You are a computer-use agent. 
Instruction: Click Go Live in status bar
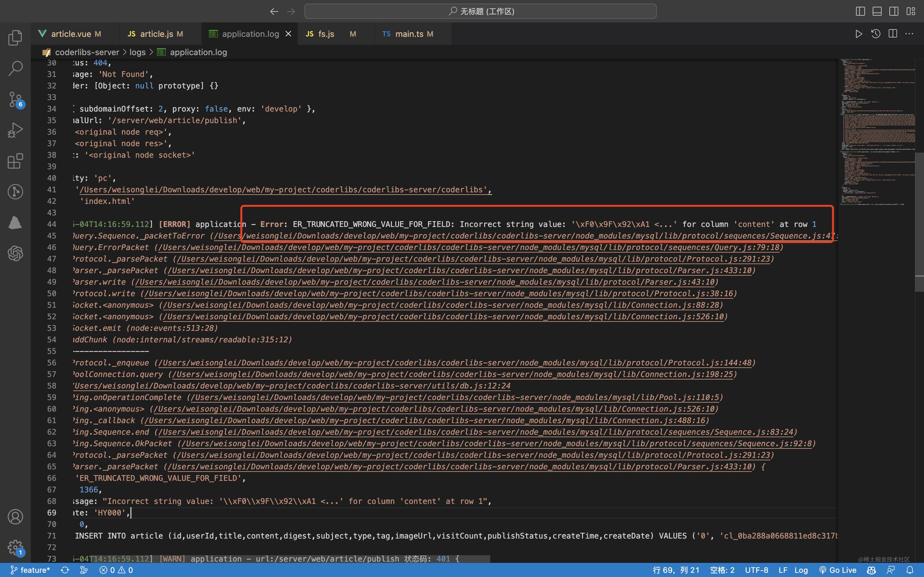tap(838, 570)
